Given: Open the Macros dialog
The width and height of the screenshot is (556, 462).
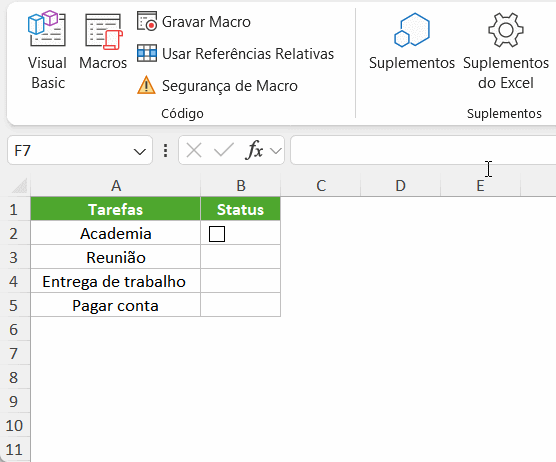Looking at the screenshot, I should 103,42.
